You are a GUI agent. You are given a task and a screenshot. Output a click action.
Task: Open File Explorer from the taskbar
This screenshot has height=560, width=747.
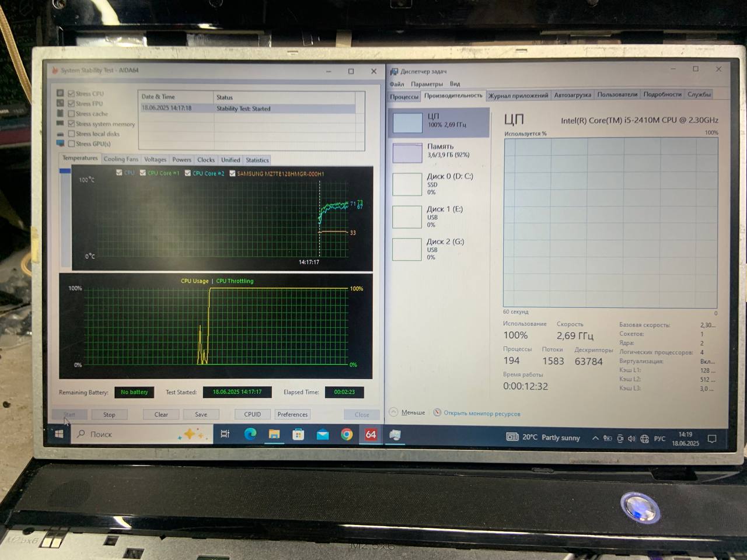[x=274, y=435]
